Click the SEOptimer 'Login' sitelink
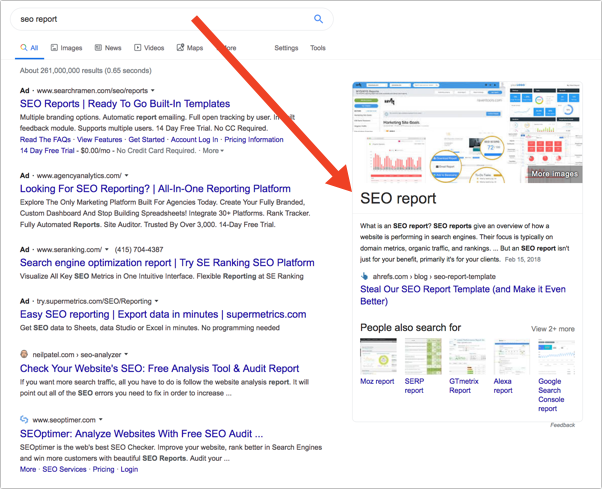Image resolution: width=602 pixels, height=489 pixels. pos(129,469)
